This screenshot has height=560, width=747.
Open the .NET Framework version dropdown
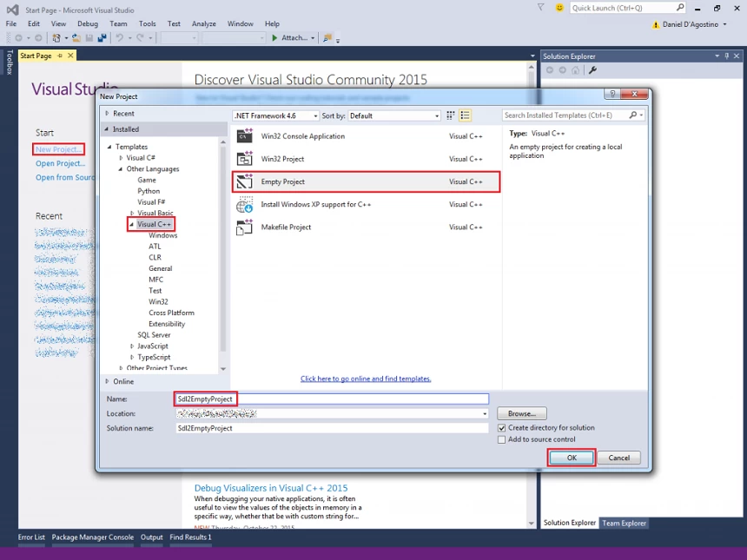tap(275, 115)
